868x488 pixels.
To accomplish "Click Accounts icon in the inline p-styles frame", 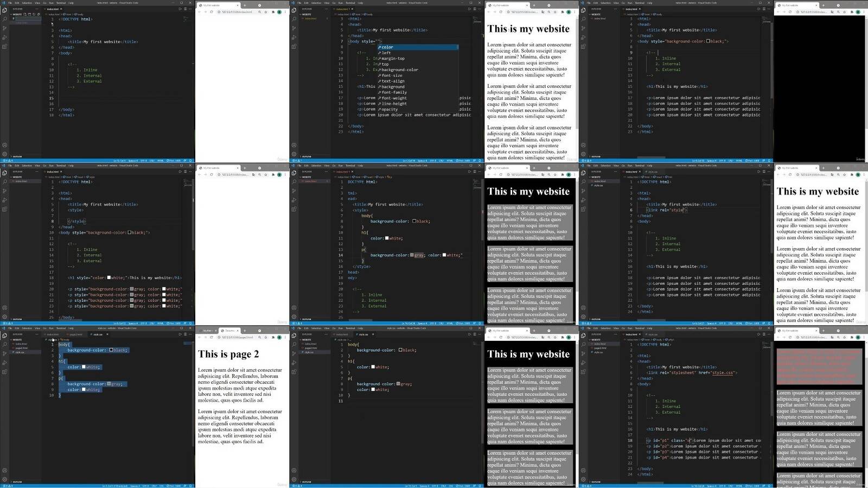I will [x=4, y=308].
